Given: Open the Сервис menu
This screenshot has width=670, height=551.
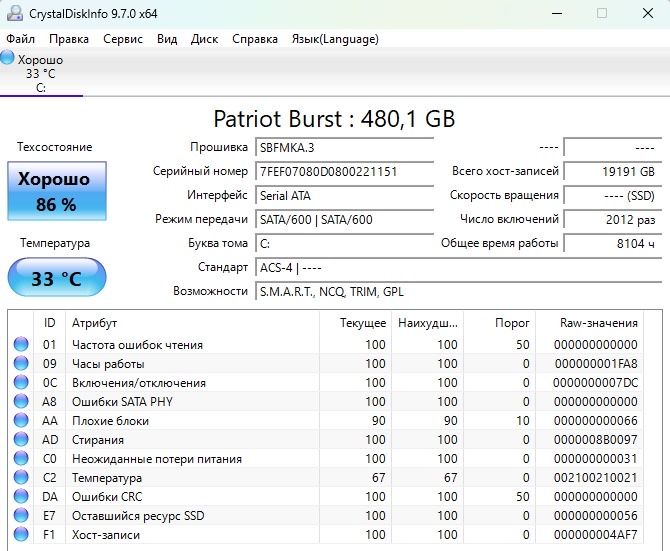Looking at the screenshot, I should [x=123, y=39].
